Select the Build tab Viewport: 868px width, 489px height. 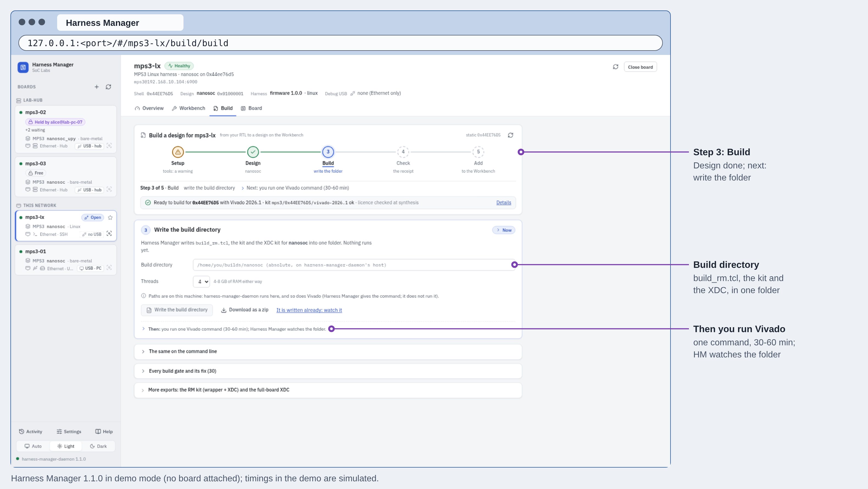coord(223,108)
